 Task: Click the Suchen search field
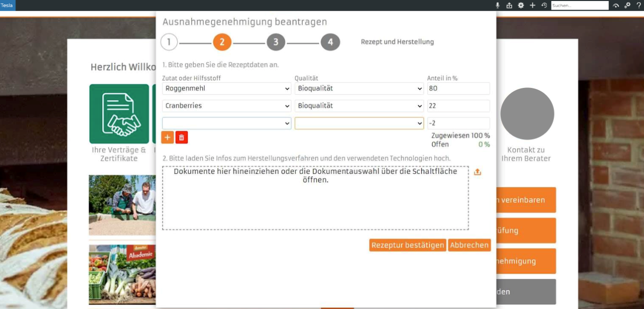point(580,6)
